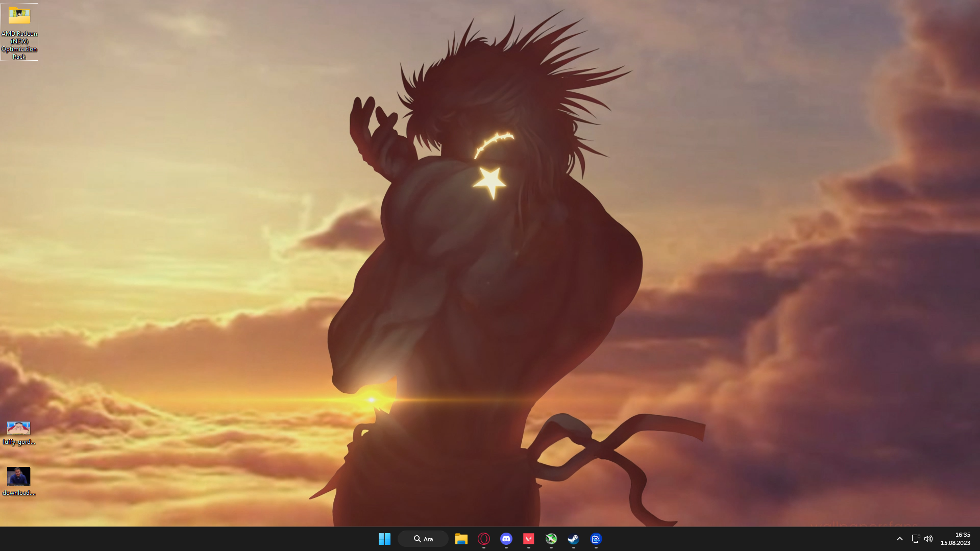This screenshot has width=980, height=551.
Task: Click the green game launcher taskbar icon
Action: coord(551,539)
